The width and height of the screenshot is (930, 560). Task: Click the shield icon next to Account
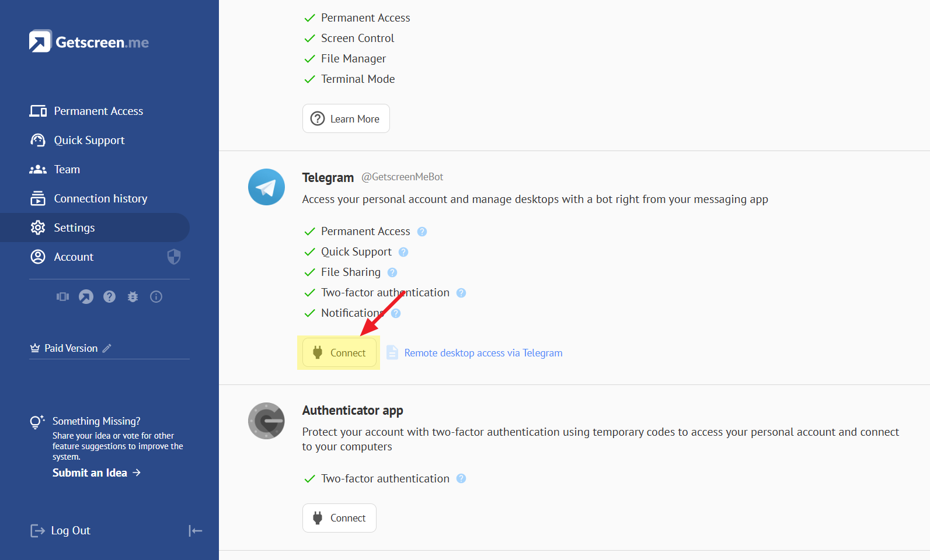[174, 257]
